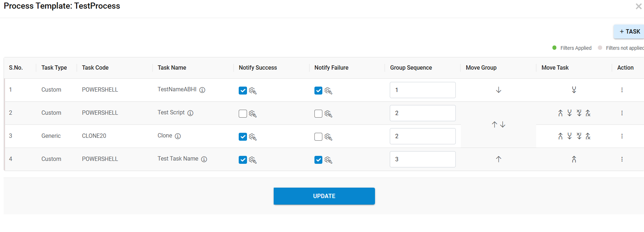
Task: Click the move group up arrow for Test Task Name
Action: [498, 159]
